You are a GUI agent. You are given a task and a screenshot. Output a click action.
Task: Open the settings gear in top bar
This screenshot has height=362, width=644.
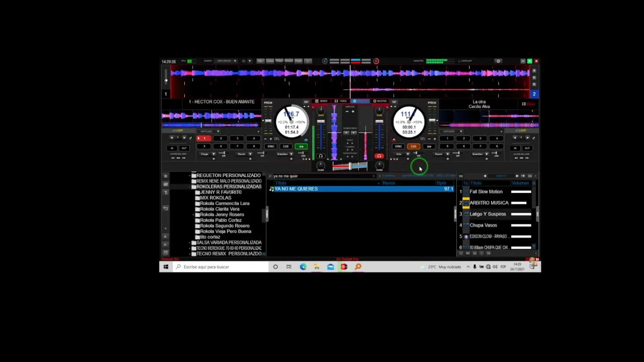pos(498,61)
